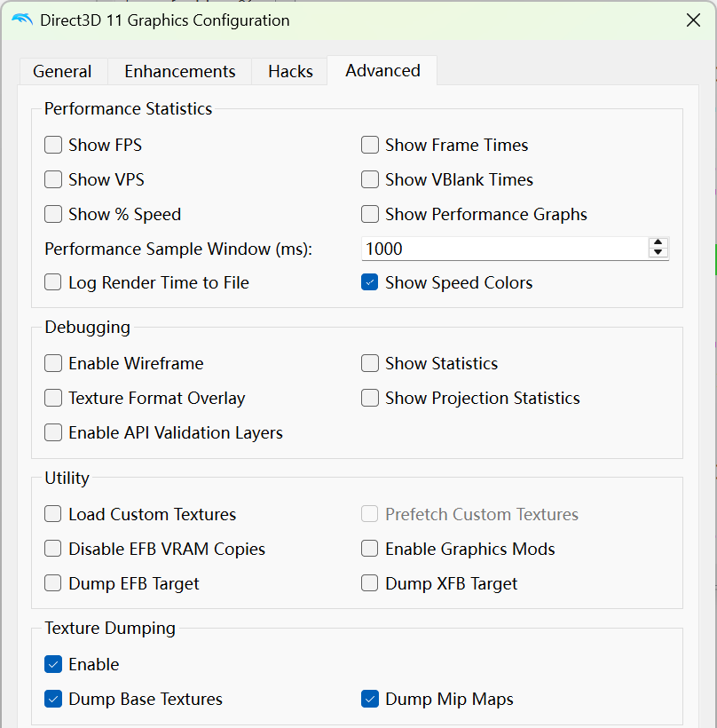Screen dimensions: 717x728
Task: Check Dump XFB Target
Action: [370, 583]
